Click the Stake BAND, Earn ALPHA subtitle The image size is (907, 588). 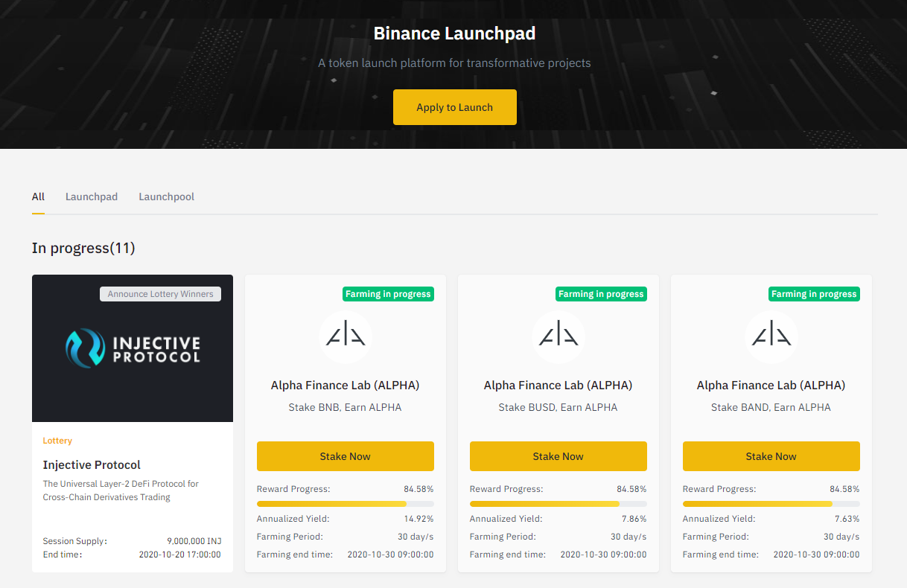click(771, 407)
